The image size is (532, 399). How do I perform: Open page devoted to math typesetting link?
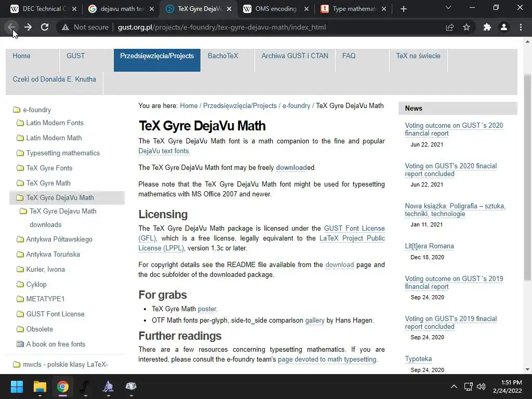pos(327,360)
